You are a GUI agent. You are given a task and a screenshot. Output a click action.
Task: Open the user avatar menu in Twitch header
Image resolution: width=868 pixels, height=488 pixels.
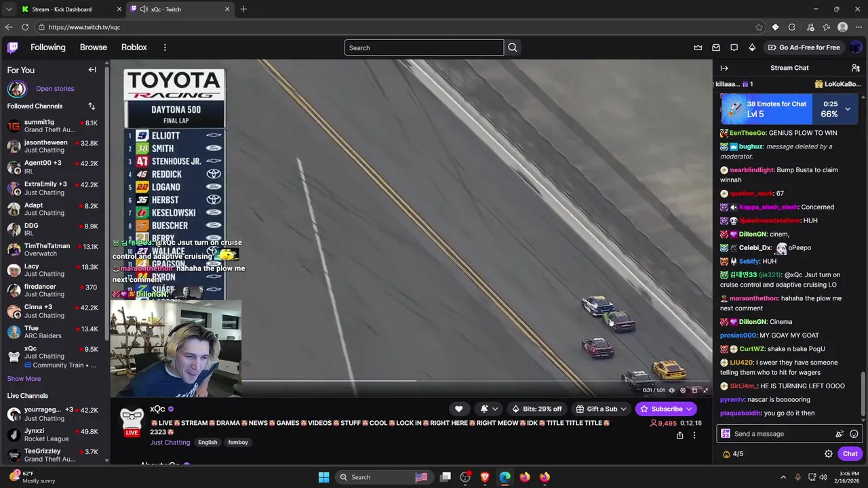click(x=856, y=47)
